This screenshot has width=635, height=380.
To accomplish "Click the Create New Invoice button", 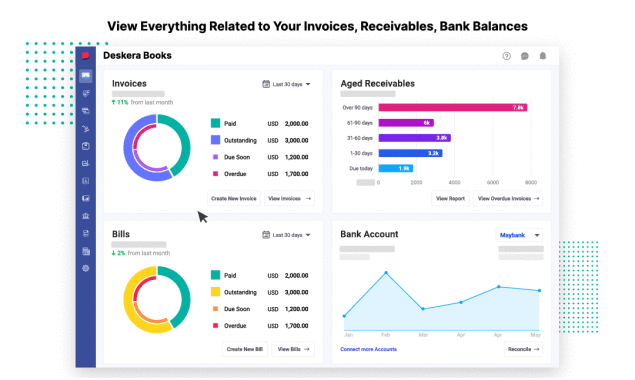I will tap(234, 199).
